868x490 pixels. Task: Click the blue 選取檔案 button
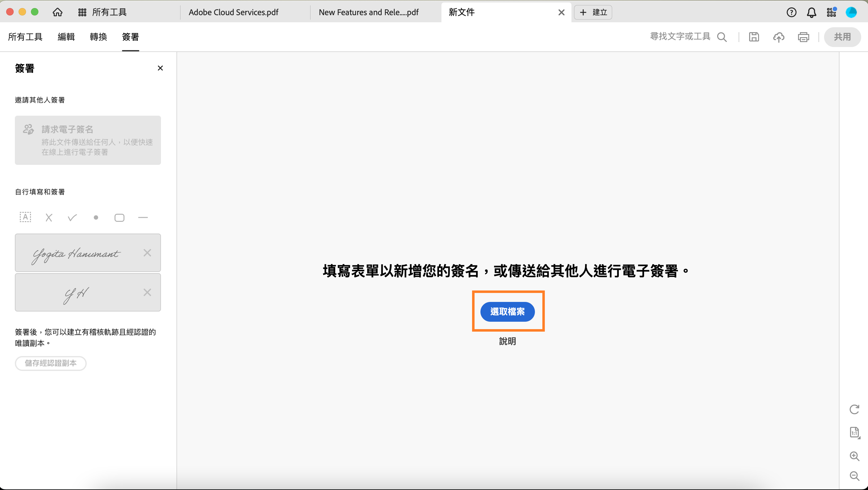click(x=507, y=312)
